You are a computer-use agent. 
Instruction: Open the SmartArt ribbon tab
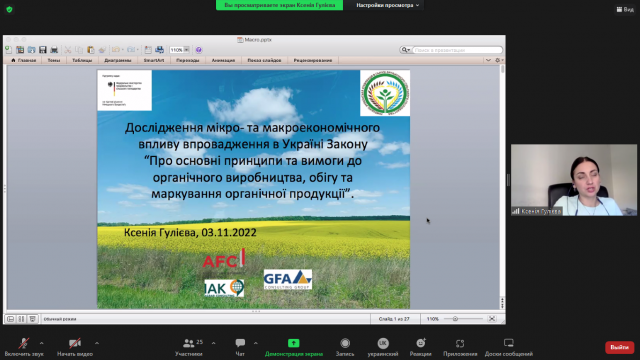coord(154,60)
